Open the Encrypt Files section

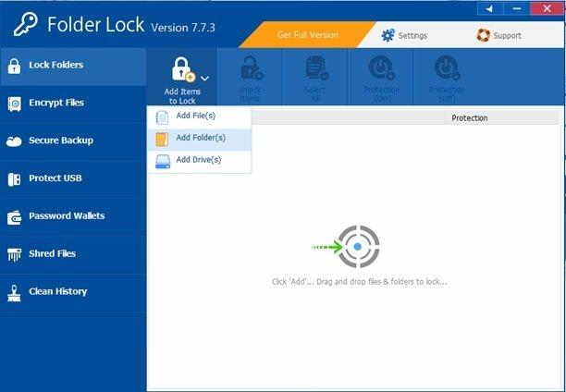(73, 104)
